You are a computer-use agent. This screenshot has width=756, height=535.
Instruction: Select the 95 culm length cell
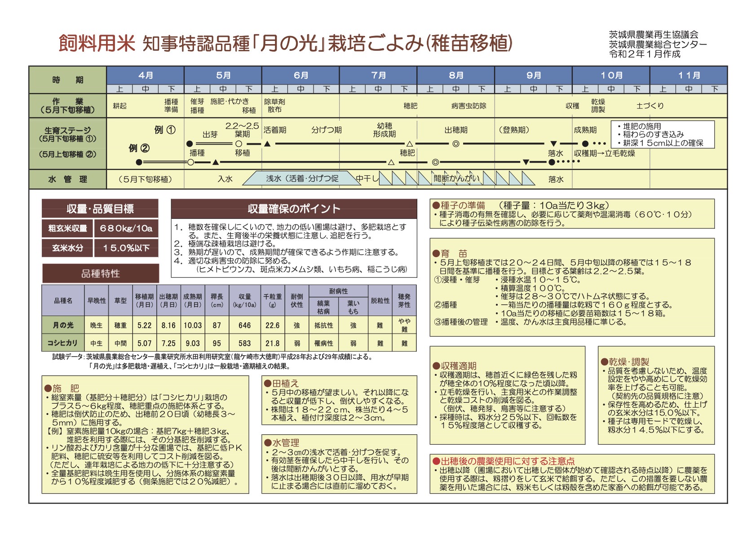click(217, 343)
